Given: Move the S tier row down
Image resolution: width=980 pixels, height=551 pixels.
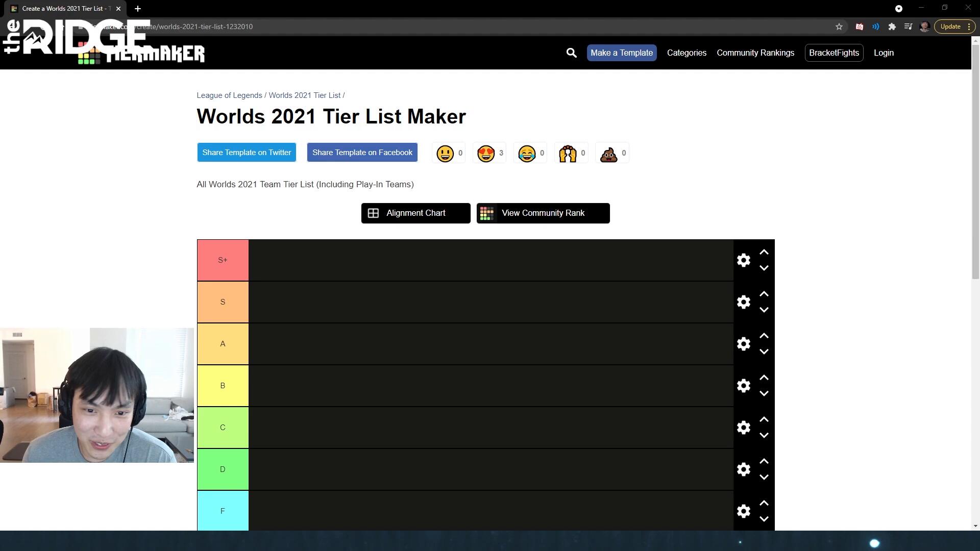Looking at the screenshot, I should 764,310.
